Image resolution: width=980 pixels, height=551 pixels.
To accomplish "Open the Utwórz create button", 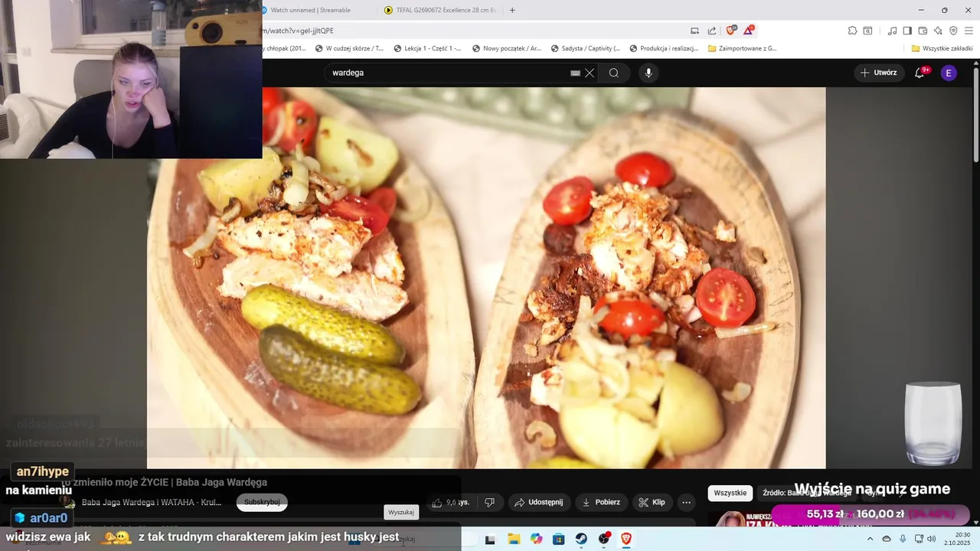I will point(879,73).
